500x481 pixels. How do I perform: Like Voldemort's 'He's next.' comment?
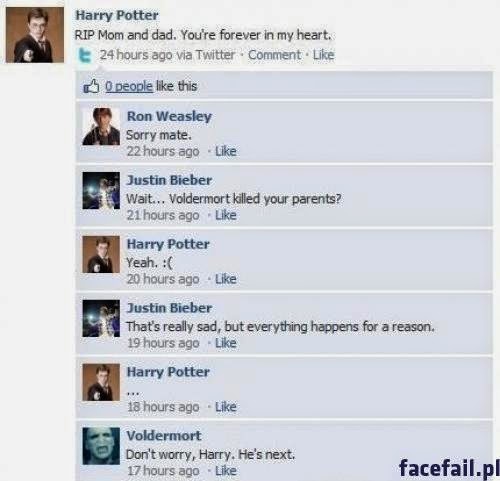tap(226, 471)
